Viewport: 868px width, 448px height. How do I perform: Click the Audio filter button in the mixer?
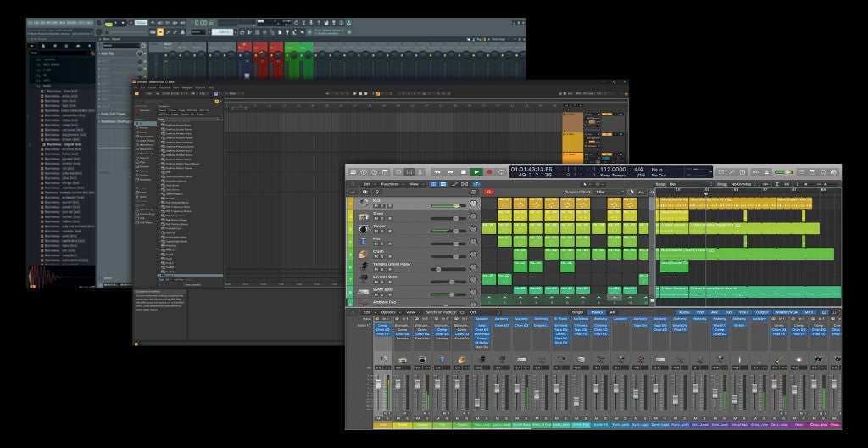point(684,312)
